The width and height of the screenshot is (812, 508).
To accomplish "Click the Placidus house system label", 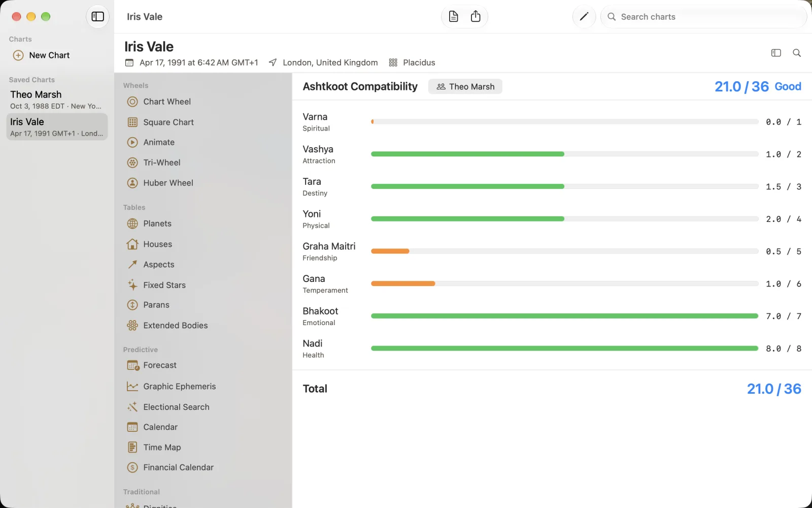I will point(419,62).
